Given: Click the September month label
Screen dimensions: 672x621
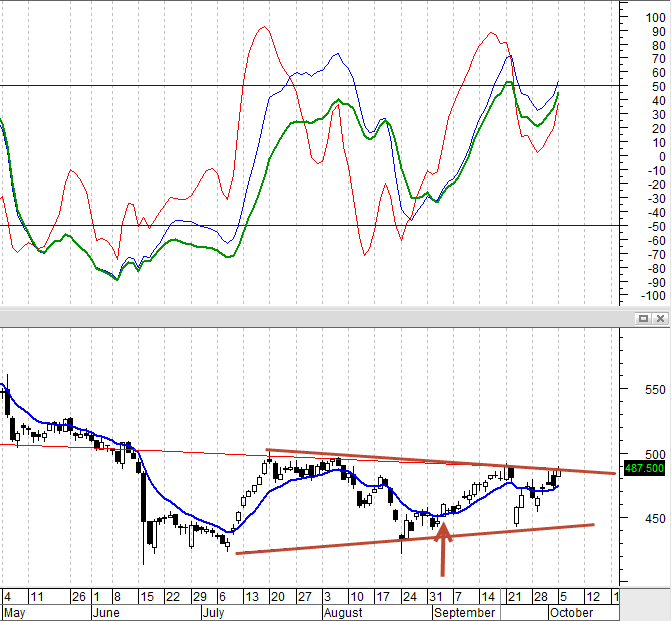Looking at the screenshot, I should [x=464, y=613].
